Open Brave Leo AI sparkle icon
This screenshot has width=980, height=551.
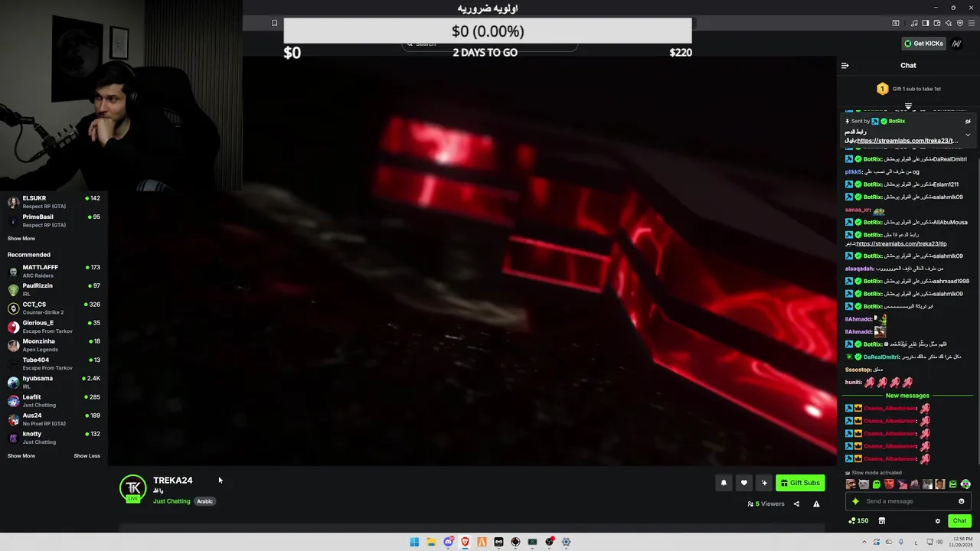[x=949, y=23]
